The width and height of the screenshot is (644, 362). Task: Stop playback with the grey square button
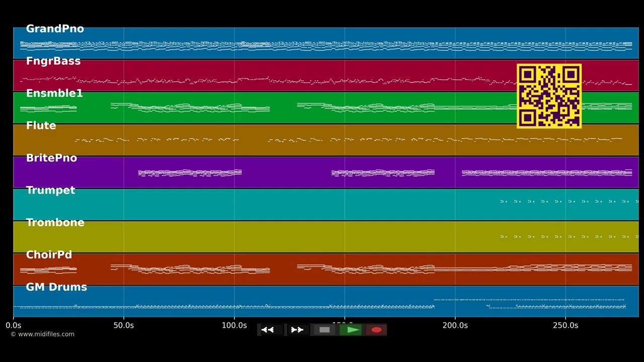point(325,330)
